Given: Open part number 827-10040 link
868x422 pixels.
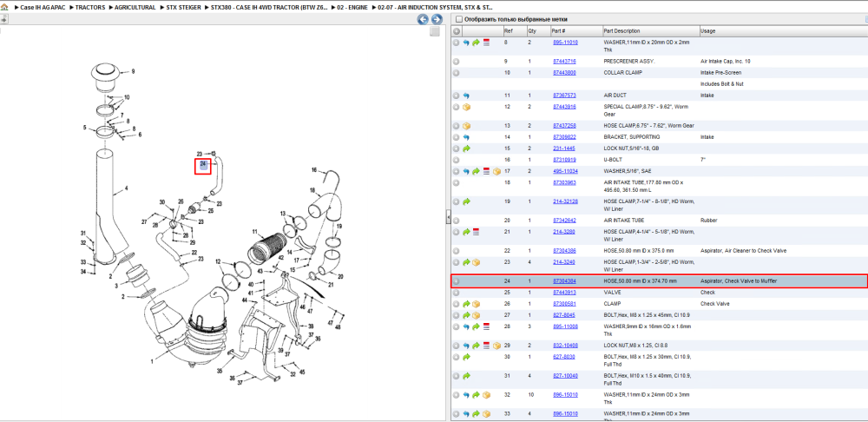Looking at the screenshot, I should click(565, 375).
